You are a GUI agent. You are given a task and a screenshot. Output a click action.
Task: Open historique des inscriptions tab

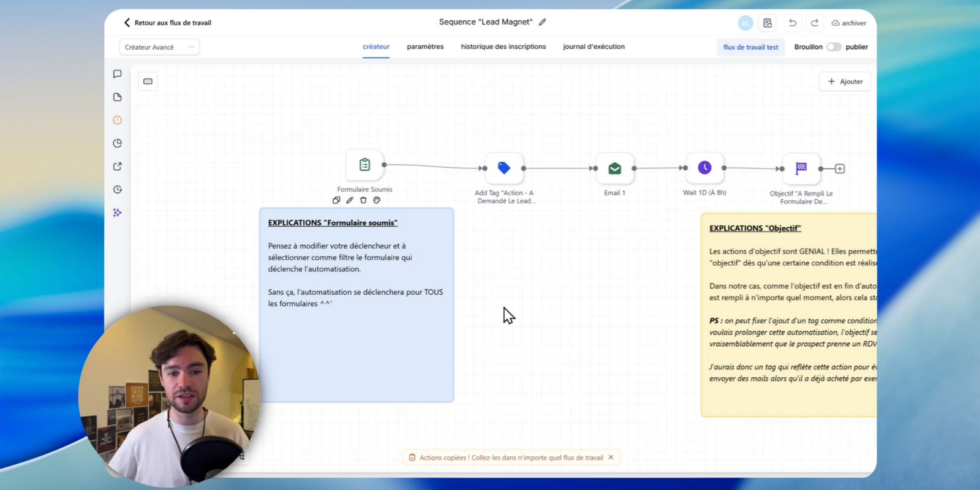503,47
